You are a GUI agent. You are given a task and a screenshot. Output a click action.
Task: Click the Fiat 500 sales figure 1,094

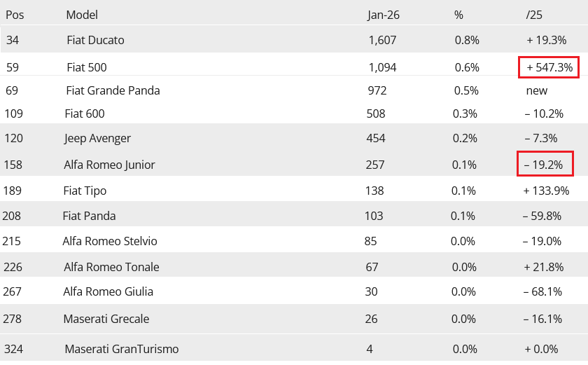click(x=382, y=67)
